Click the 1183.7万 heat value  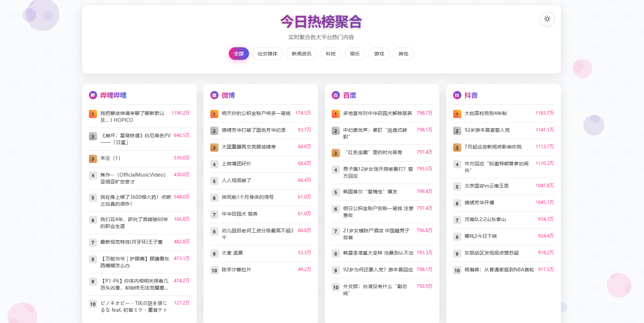544,113
